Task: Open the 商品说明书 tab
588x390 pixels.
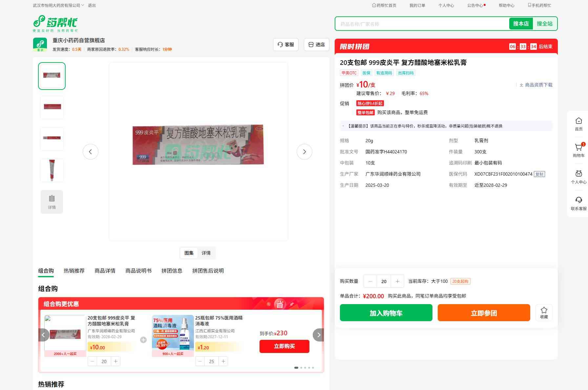Action: pyautogui.click(x=138, y=271)
